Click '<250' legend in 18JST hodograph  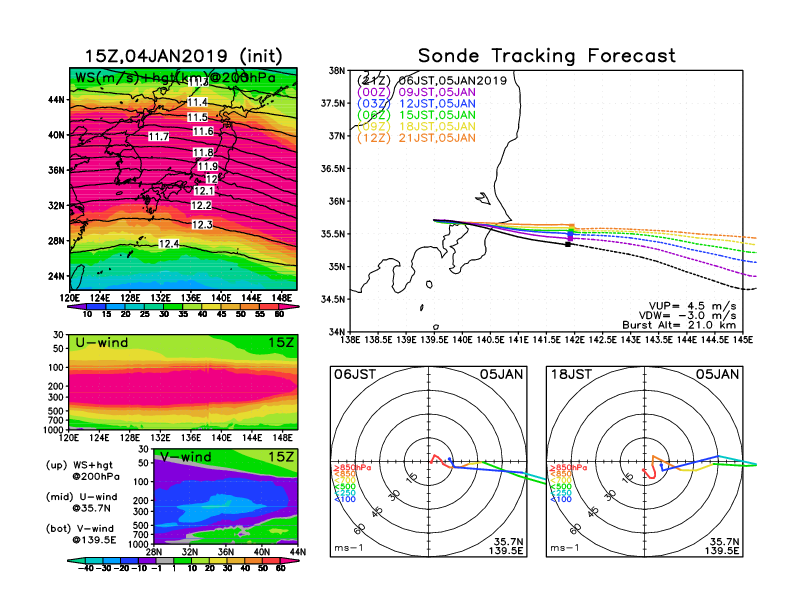(561, 493)
